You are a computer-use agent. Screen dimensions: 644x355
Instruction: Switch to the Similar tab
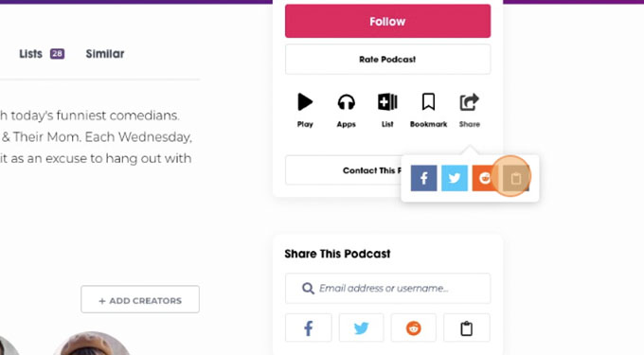click(105, 54)
